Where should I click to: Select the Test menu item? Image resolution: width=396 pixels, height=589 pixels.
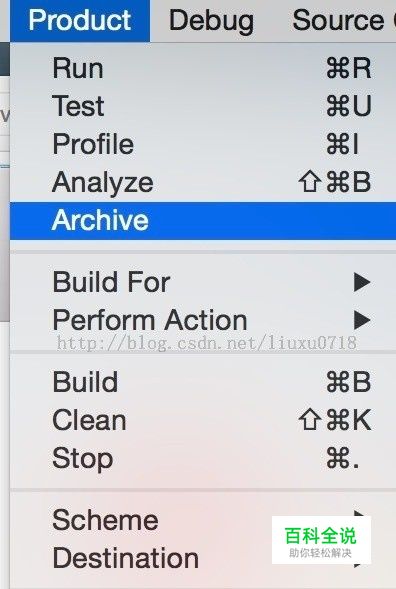point(203,106)
